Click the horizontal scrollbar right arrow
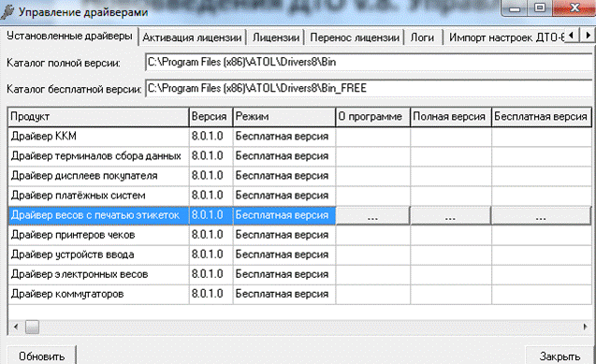The width and height of the screenshot is (596, 364). (585, 327)
